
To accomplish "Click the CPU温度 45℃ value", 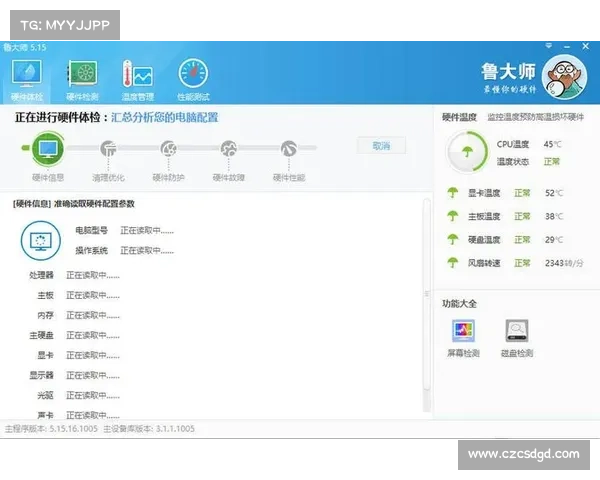I will (553, 144).
